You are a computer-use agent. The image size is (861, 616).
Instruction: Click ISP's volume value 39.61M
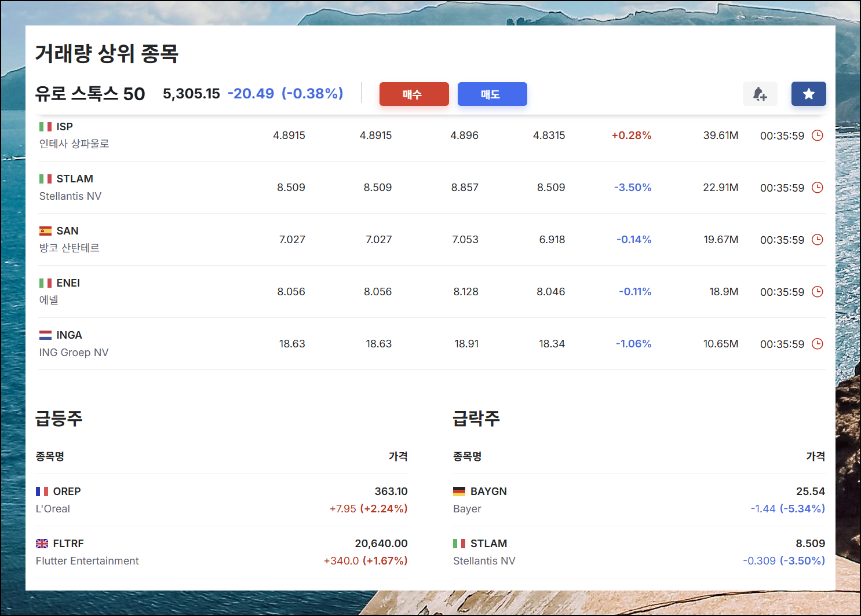tap(721, 135)
